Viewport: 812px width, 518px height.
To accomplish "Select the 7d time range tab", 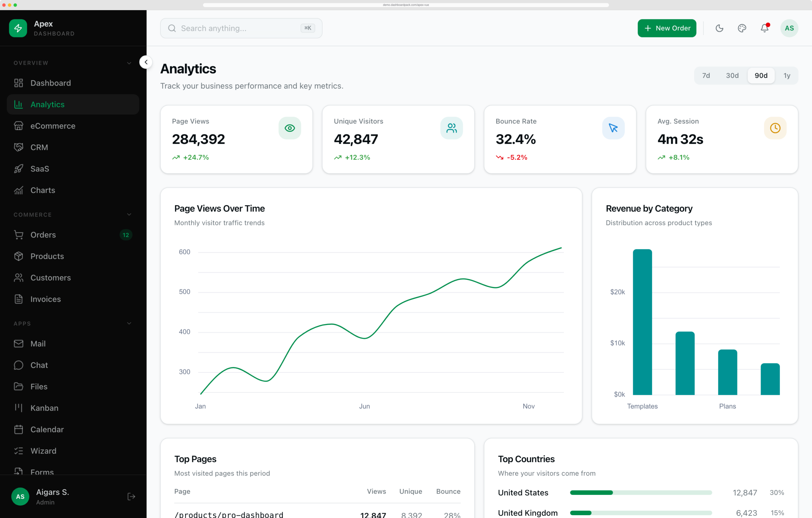I will point(706,76).
